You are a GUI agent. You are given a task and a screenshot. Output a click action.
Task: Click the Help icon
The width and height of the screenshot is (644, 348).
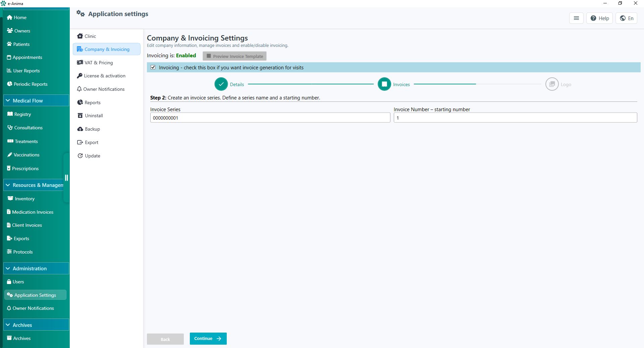point(600,18)
